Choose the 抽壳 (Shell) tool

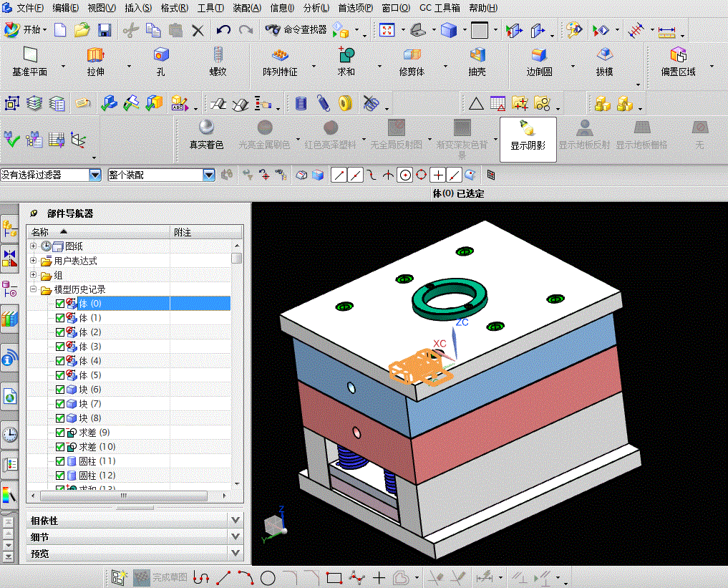coord(477,56)
